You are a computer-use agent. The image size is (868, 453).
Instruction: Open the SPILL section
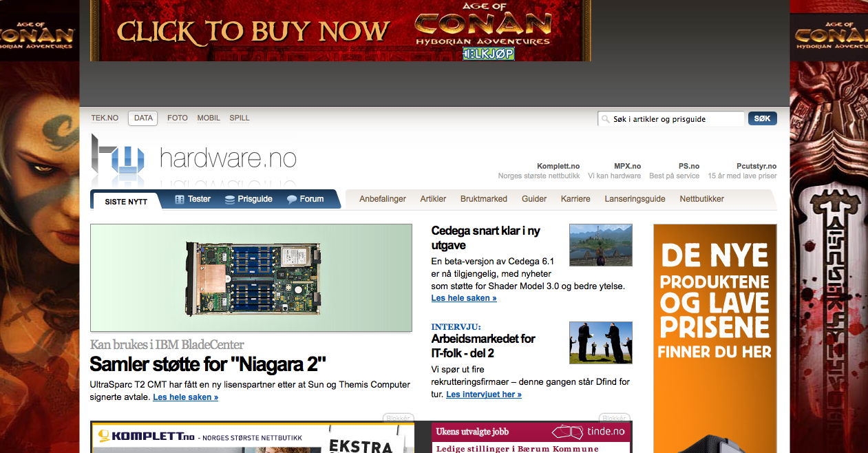pos(240,118)
